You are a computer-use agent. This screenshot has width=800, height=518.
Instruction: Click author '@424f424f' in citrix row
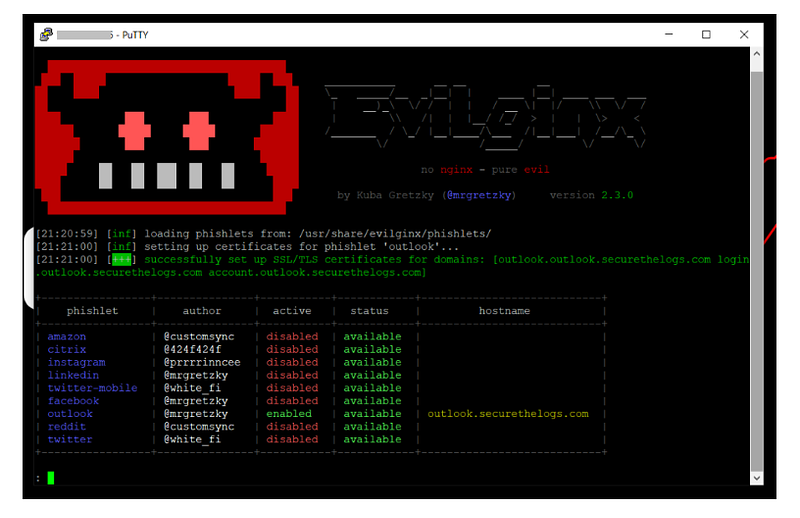(192, 350)
